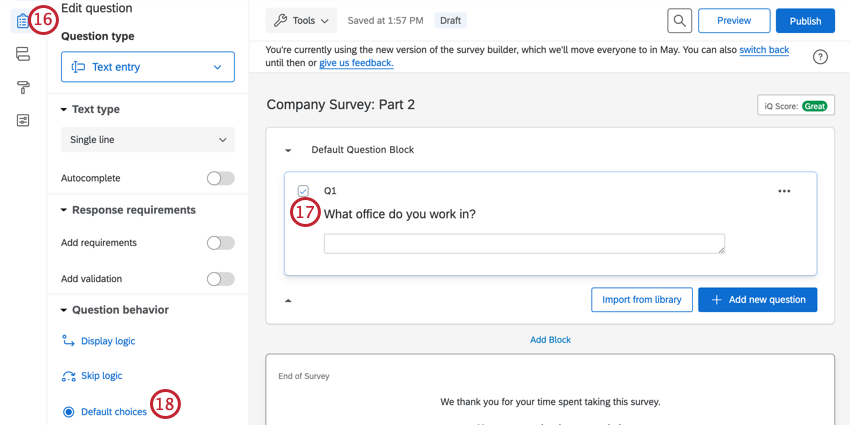Screen dimensions: 850x425
Task: Collapse the Default Question Block
Action: [x=289, y=151]
